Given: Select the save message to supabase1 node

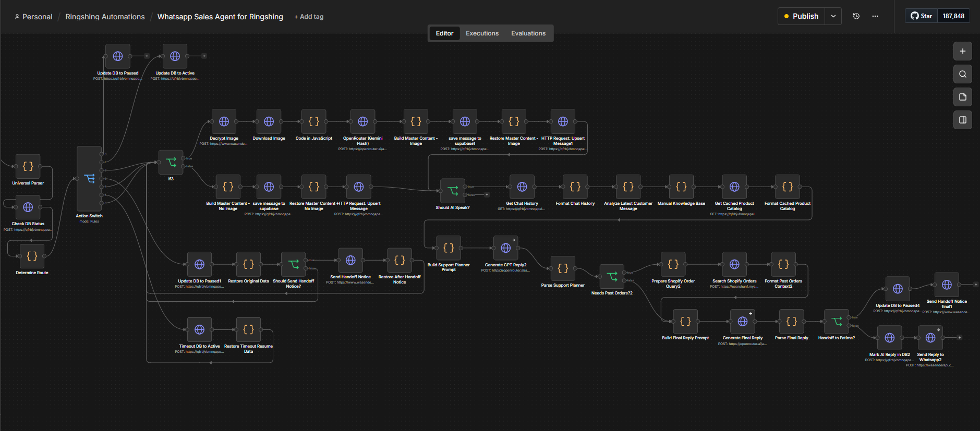Looking at the screenshot, I should (x=465, y=121).
